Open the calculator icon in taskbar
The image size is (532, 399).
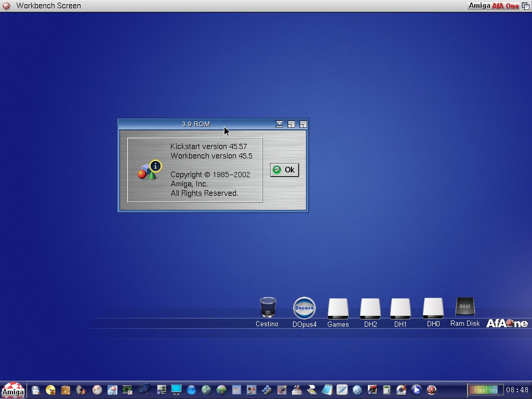[x=387, y=390]
